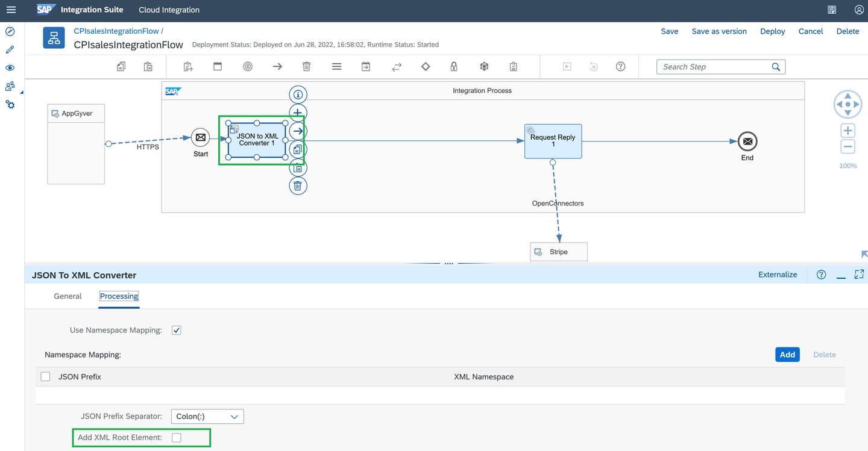This screenshot has width=868, height=451.
Task: Open the Design pencil icon in sidebar
Action: 10,49
